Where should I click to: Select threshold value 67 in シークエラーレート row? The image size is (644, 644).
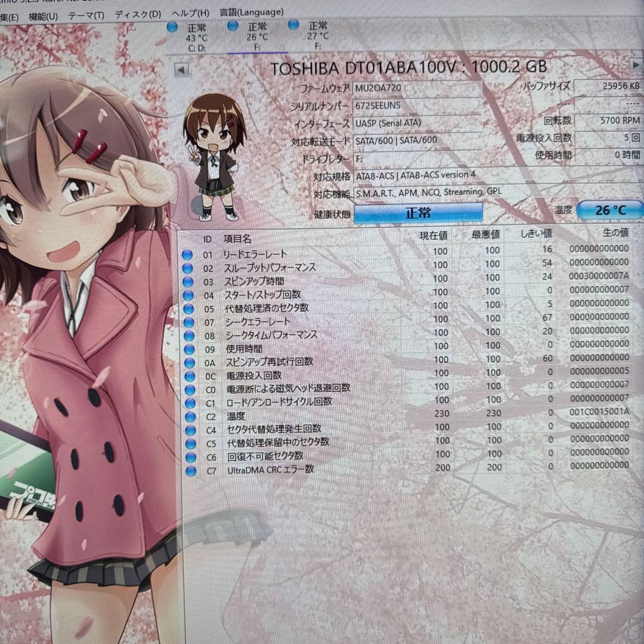(x=547, y=317)
